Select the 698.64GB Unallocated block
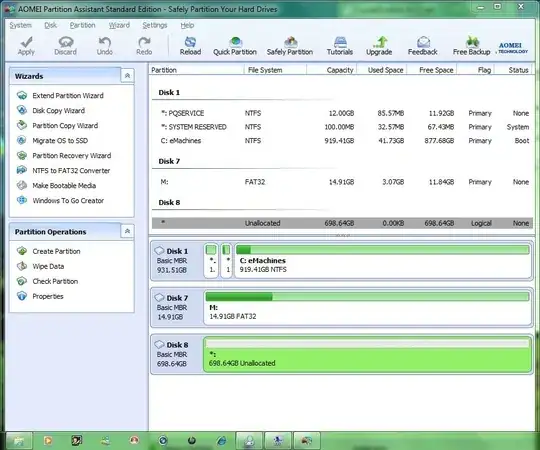540x450 pixels. 367,354
